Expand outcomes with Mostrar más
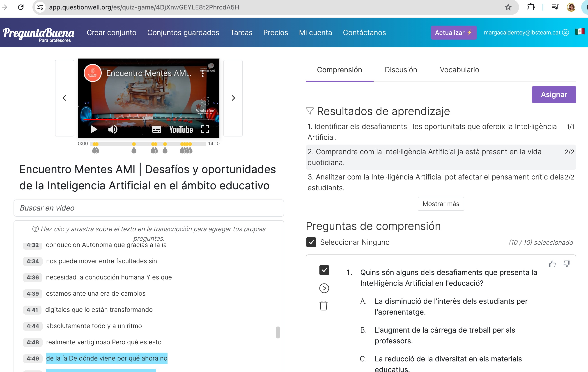Viewport: 588px width, 372px height. [x=441, y=204]
